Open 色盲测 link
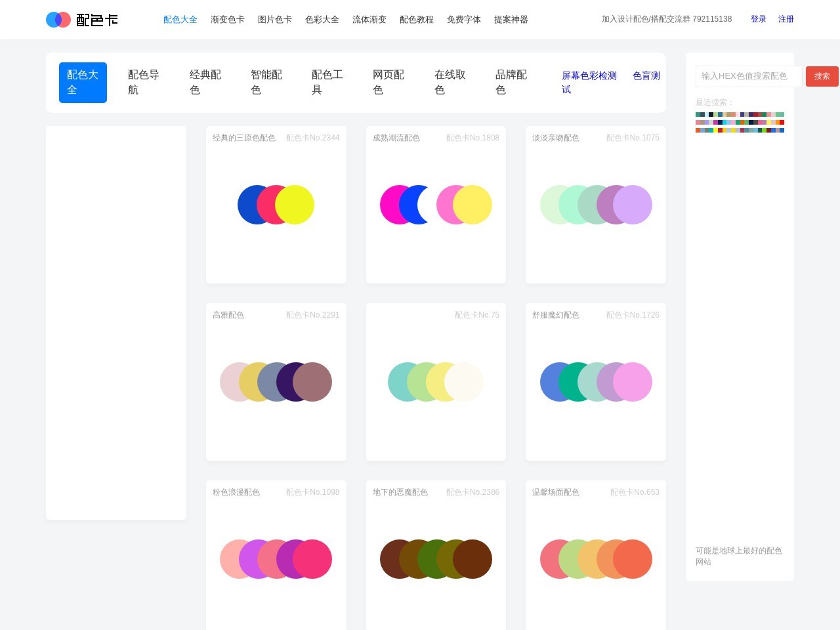 pyautogui.click(x=646, y=76)
